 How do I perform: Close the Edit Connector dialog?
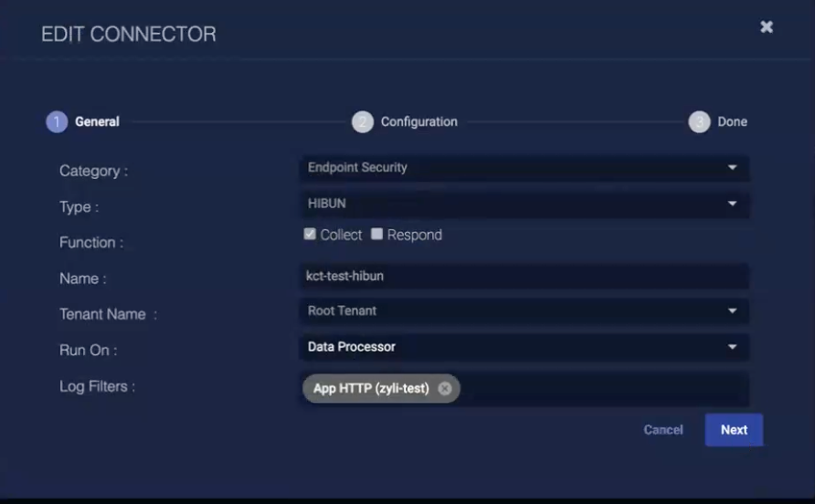click(x=767, y=27)
